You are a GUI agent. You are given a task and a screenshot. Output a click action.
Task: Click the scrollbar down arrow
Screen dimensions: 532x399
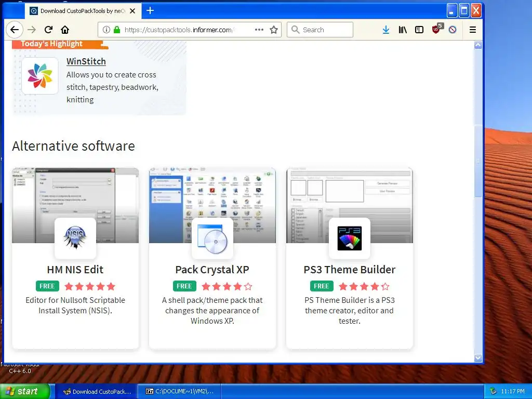point(478,357)
